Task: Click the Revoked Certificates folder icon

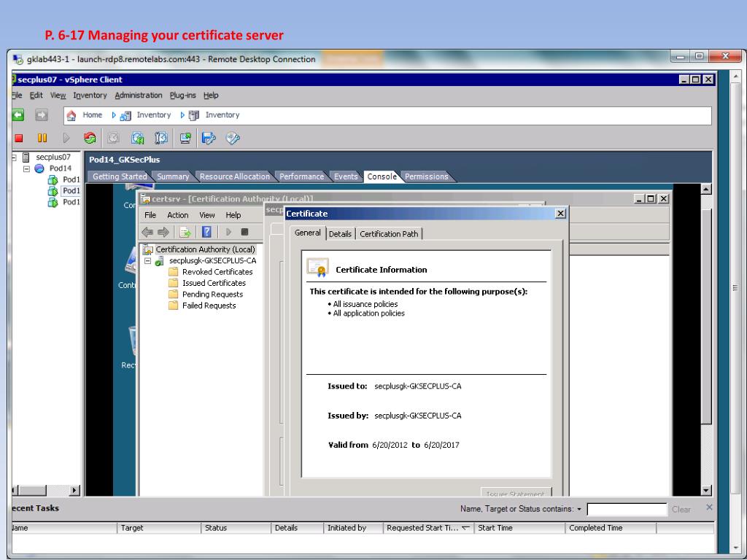Action: pyautogui.click(x=174, y=272)
